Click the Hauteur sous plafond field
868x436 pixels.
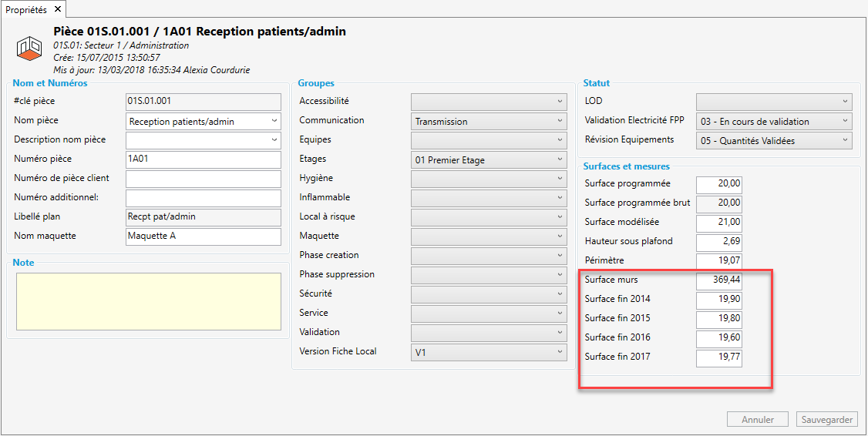click(x=718, y=242)
